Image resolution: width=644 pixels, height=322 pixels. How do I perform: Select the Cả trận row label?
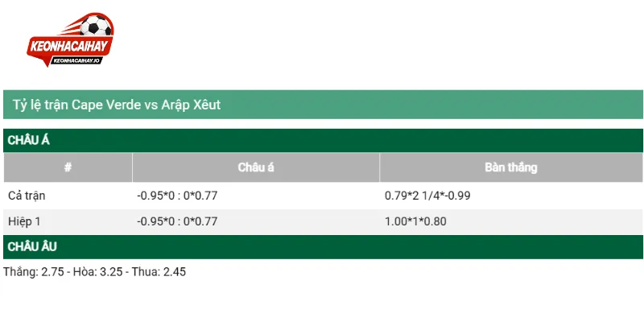click(27, 196)
